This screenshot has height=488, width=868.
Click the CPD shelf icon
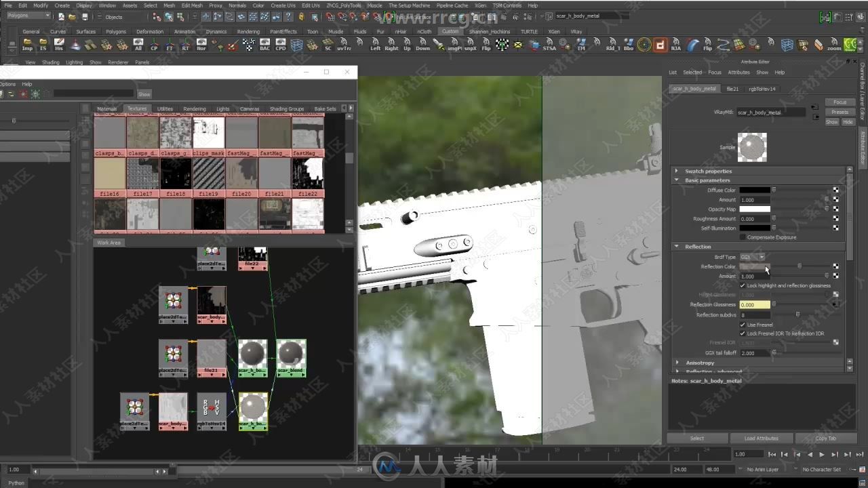click(x=280, y=45)
